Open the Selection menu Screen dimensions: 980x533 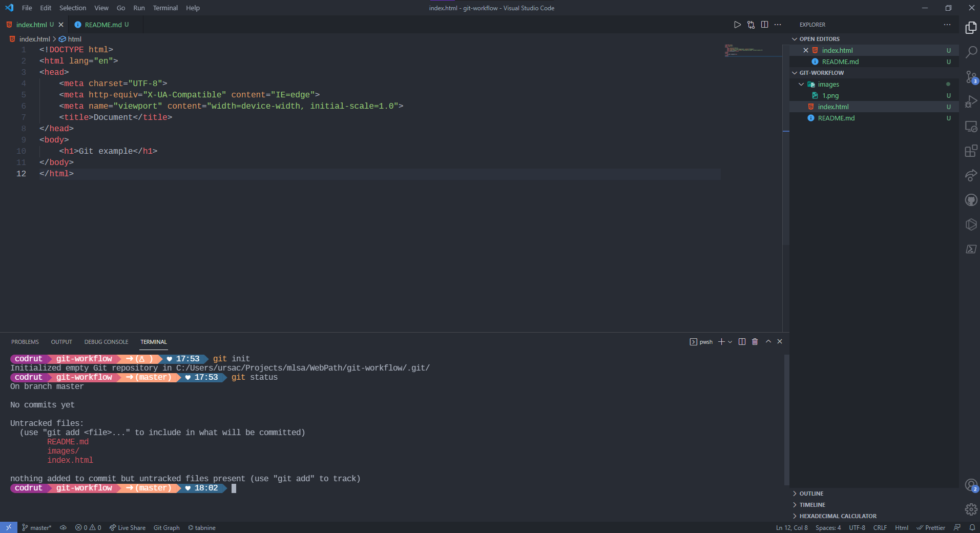click(73, 8)
